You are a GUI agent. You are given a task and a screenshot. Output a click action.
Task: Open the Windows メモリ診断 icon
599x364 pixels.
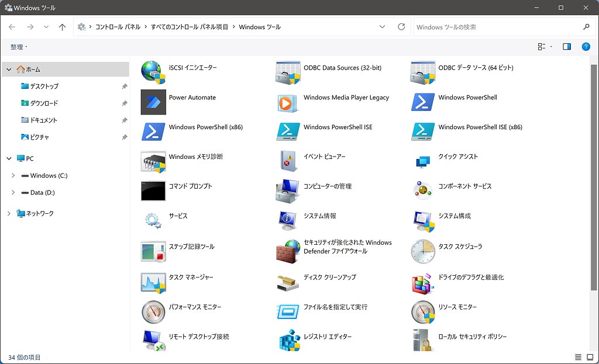pos(153,161)
